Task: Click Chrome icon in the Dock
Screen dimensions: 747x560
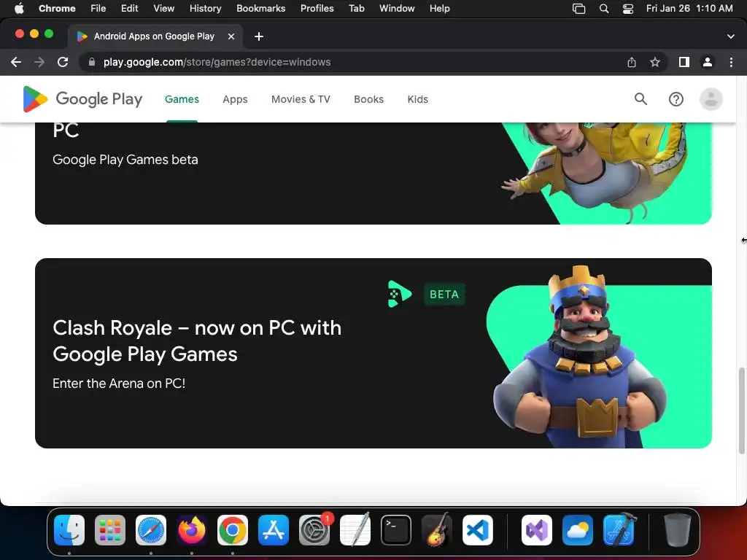Action: (x=233, y=530)
